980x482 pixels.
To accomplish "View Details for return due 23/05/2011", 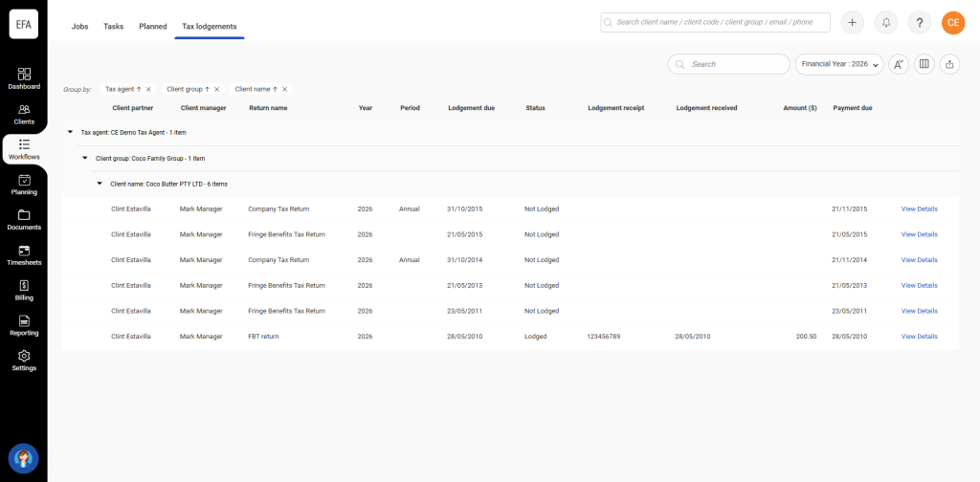I will (919, 311).
